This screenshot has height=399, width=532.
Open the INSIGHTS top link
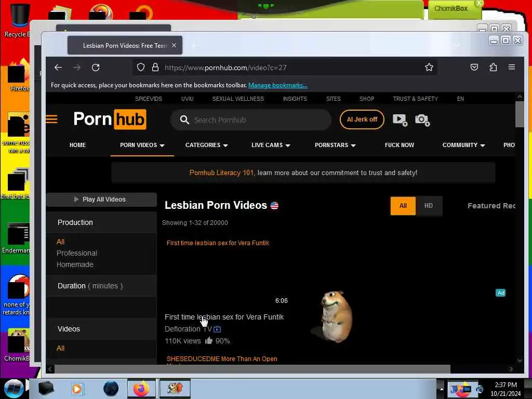[x=295, y=99]
